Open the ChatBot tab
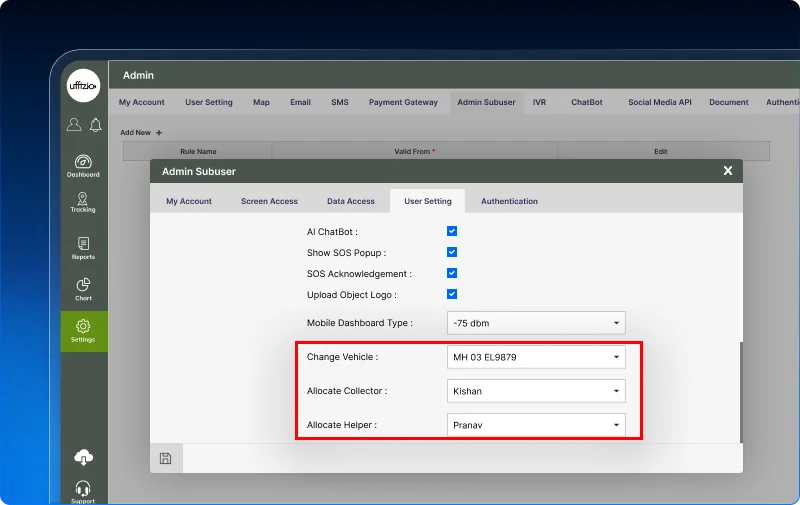Screen dimensions: 800x505 tap(587, 102)
